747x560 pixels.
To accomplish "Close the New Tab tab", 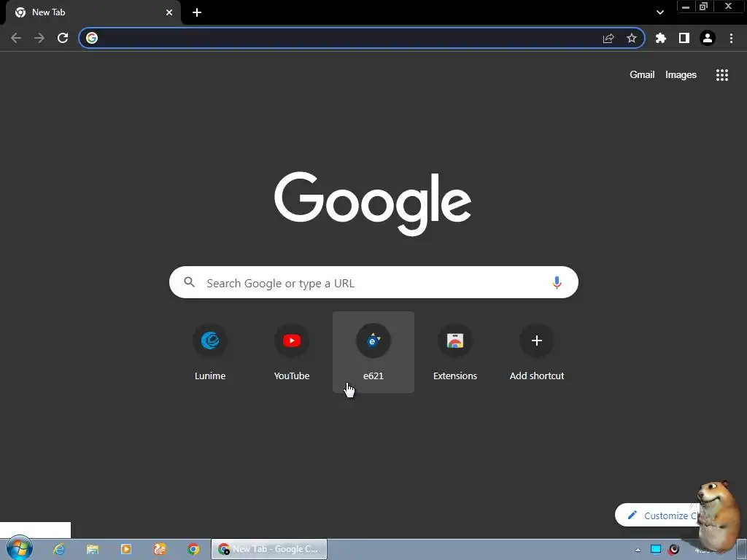I will (169, 12).
